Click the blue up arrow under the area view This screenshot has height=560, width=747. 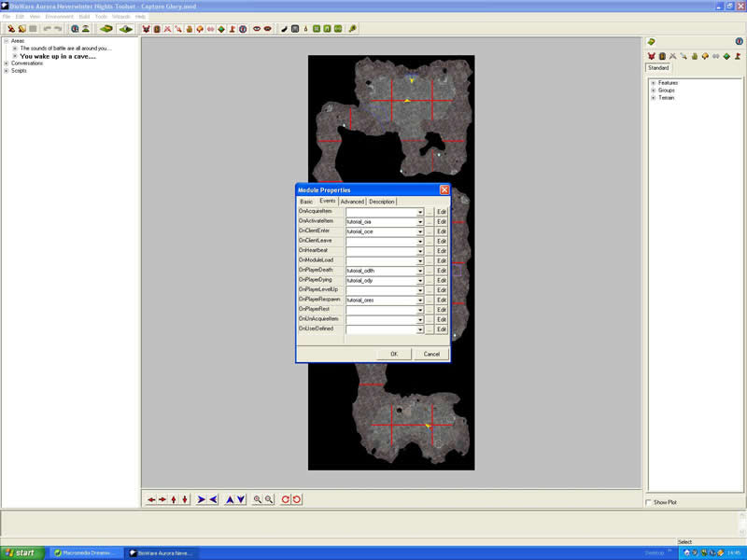(x=230, y=499)
